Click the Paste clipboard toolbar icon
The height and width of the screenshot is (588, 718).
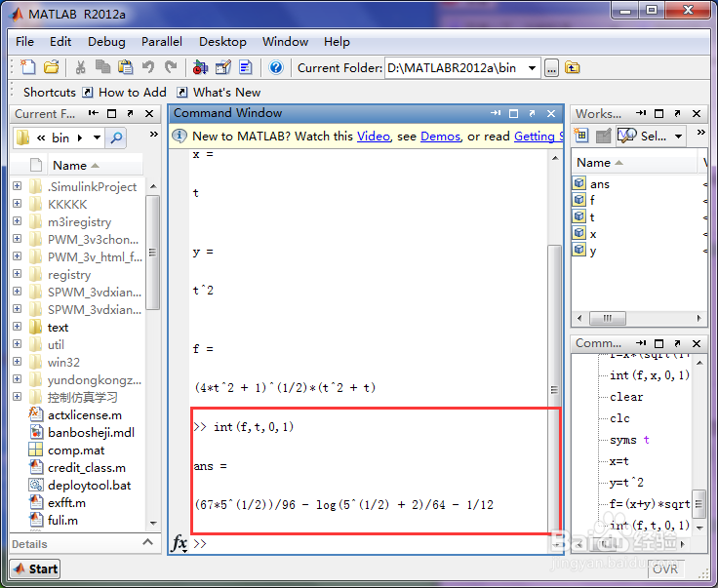126,67
